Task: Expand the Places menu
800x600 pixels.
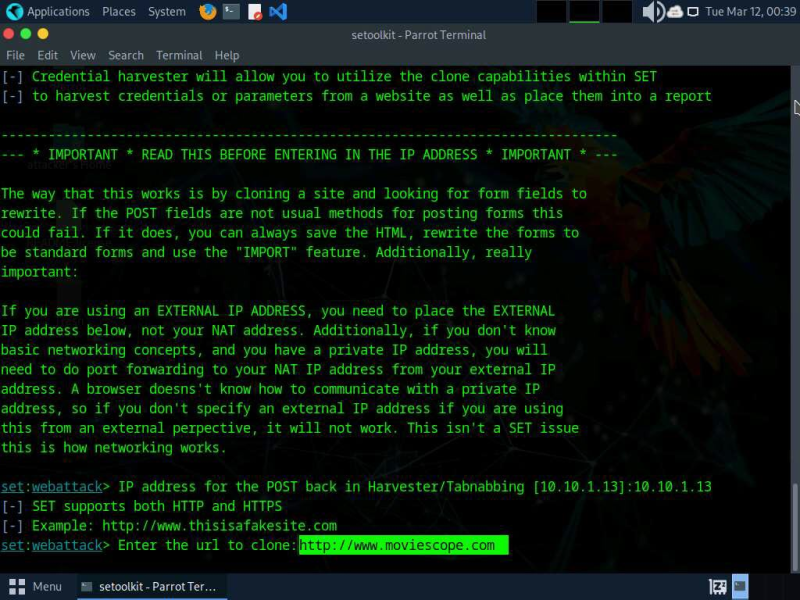Action: [119, 12]
